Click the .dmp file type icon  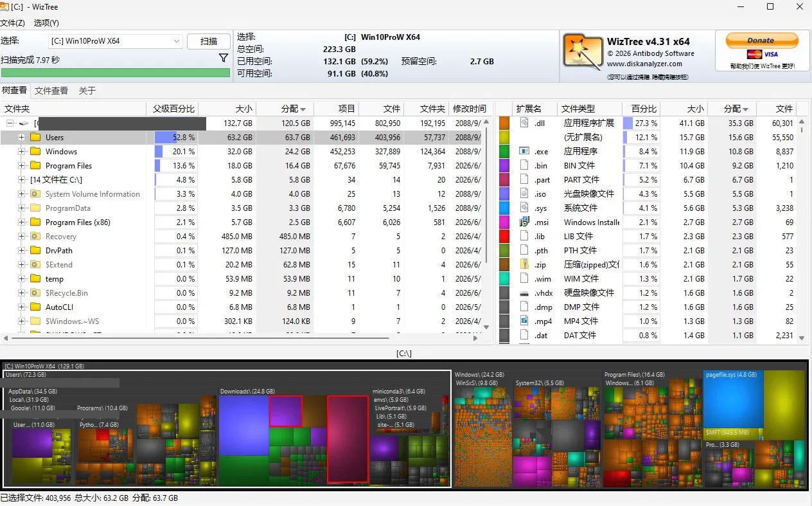[524, 307]
